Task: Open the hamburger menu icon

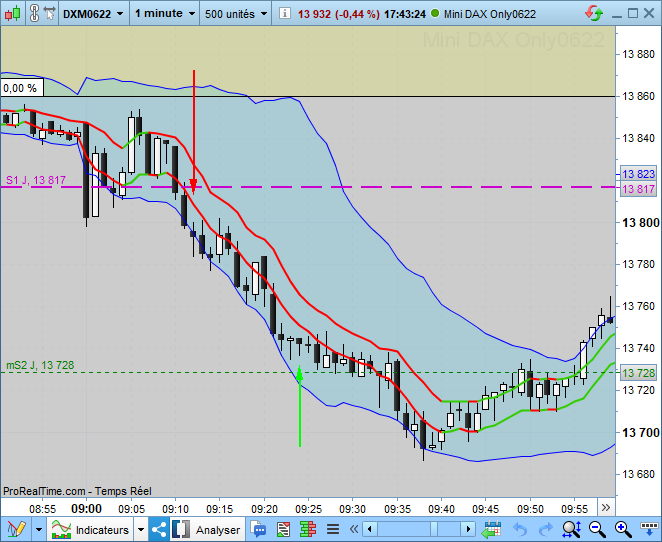Action: click(x=332, y=528)
